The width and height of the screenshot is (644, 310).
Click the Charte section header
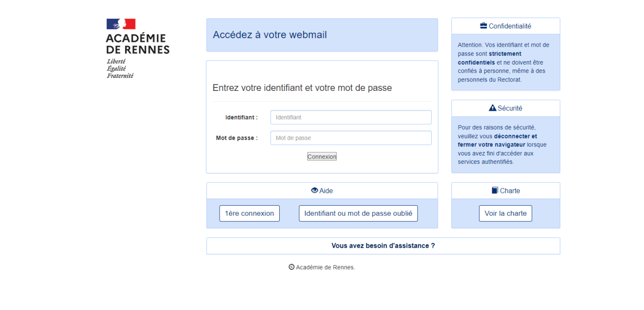[505, 190]
